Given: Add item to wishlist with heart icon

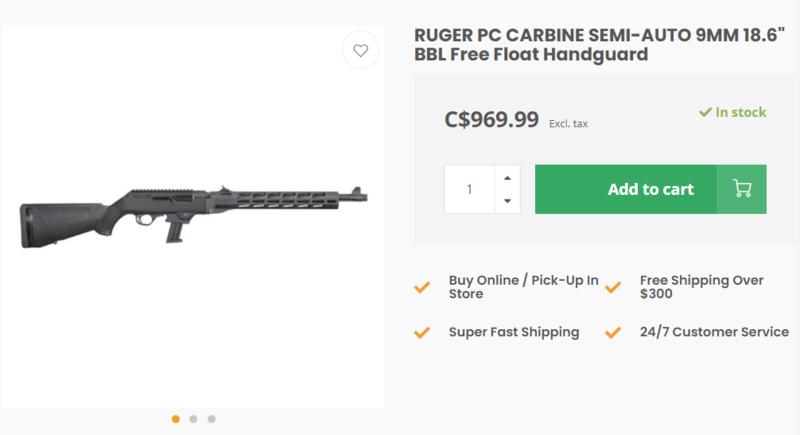Looking at the screenshot, I should (360, 50).
